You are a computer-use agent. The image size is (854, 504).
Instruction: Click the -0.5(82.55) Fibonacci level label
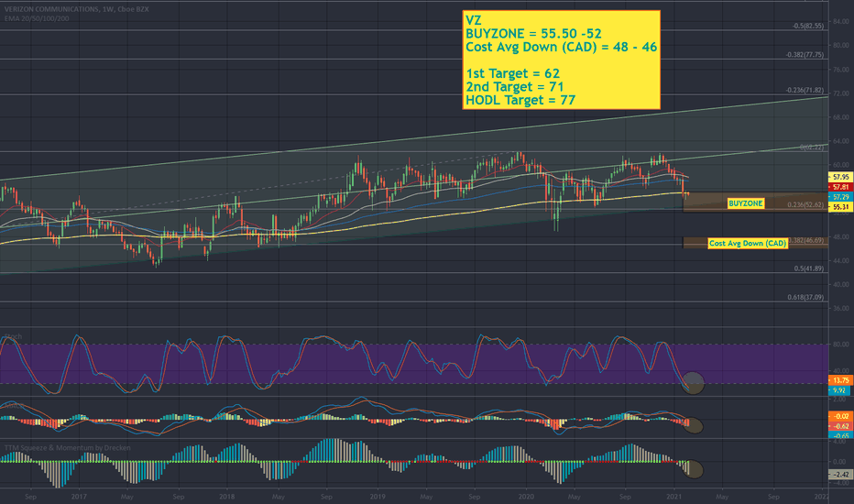coord(807,26)
